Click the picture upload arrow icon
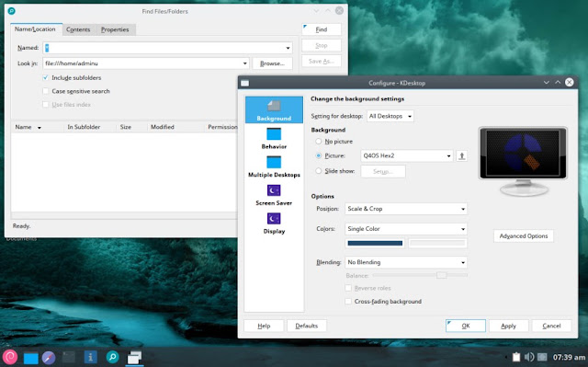588x367 pixels. [x=461, y=155]
